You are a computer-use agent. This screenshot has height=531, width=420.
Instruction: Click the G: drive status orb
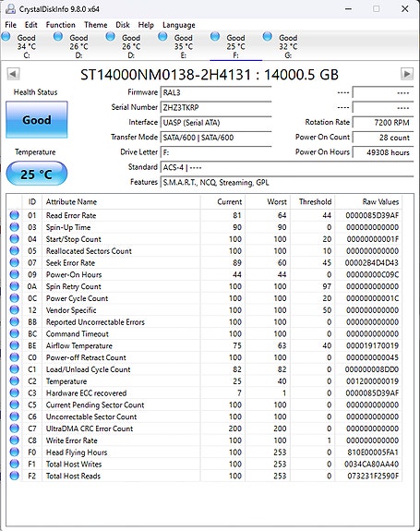click(x=268, y=37)
